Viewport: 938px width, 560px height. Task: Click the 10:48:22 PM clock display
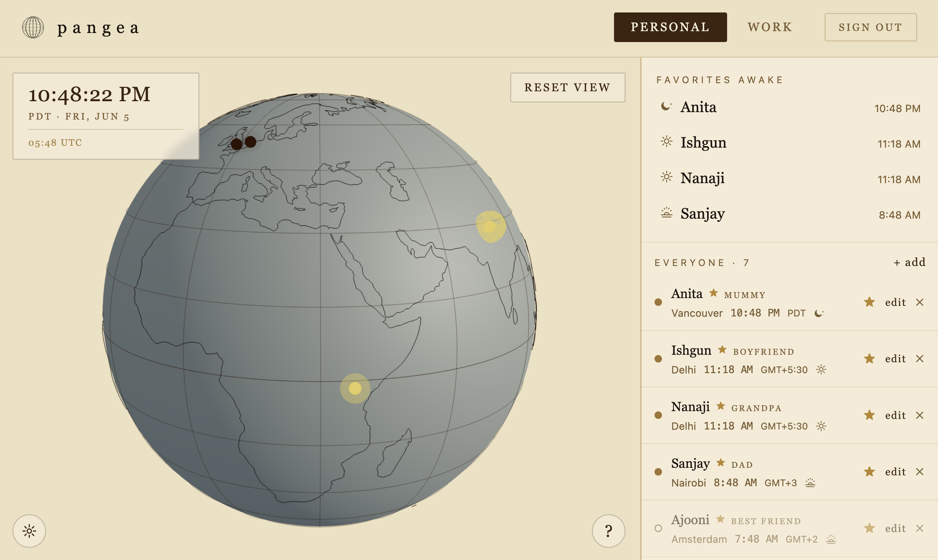(x=89, y=94)
